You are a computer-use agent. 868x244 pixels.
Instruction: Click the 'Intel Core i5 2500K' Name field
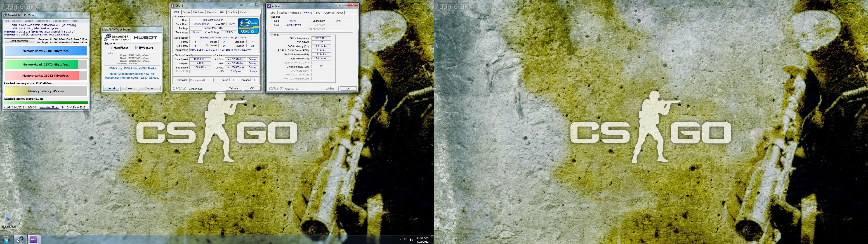[x=213, y=20]
